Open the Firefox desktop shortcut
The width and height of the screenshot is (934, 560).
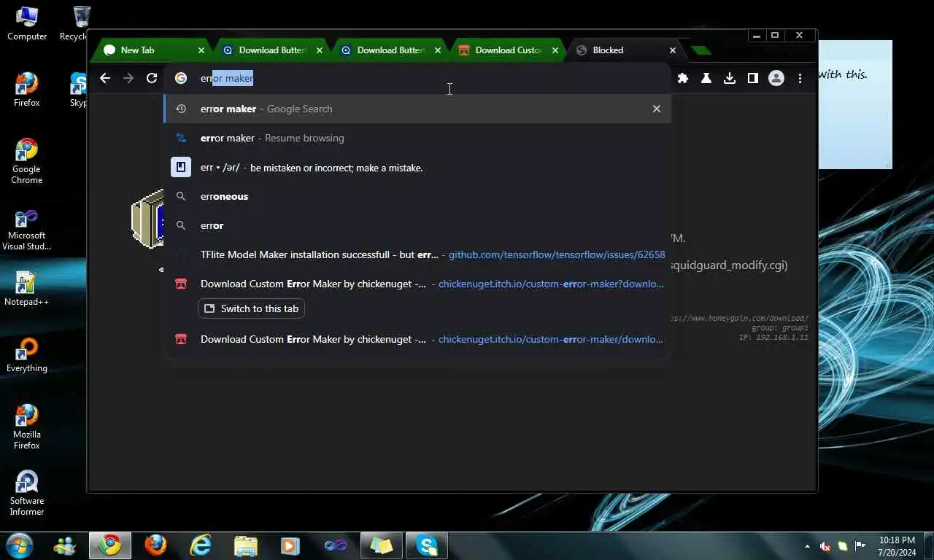[27, 90]
